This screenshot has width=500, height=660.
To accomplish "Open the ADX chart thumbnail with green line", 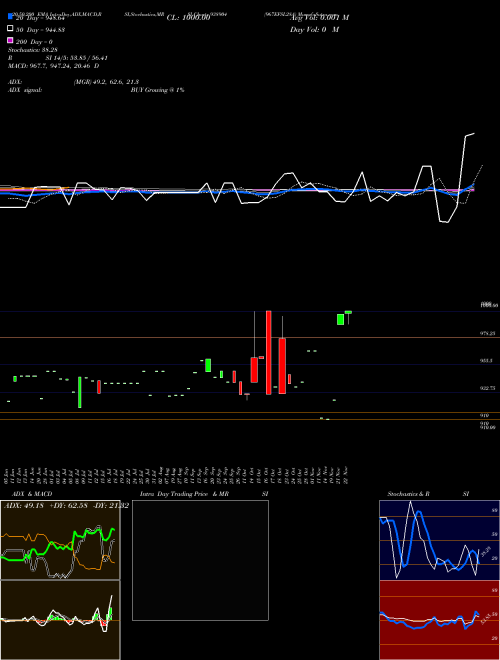I will click(x=60, y=540).
